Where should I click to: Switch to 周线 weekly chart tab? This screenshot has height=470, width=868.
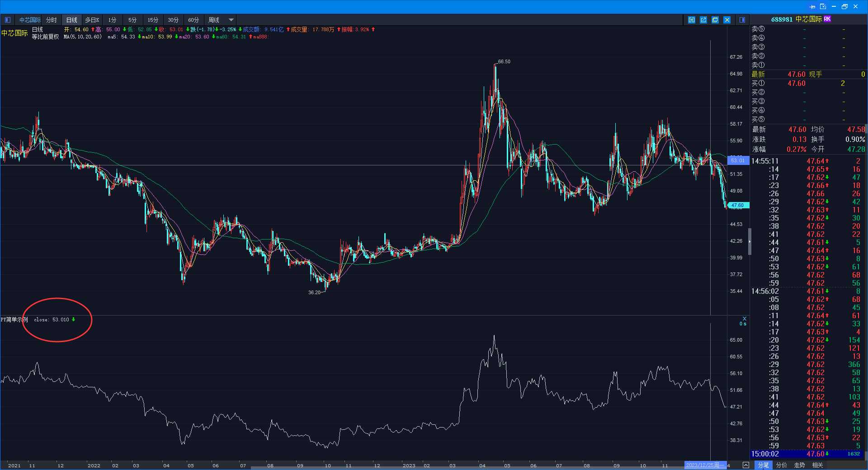click(214, 20)
